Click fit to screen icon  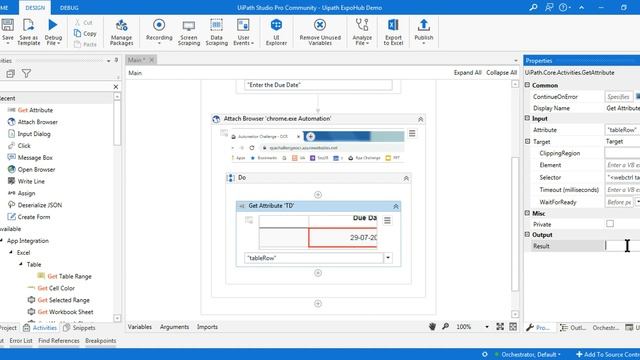(500, 327)
